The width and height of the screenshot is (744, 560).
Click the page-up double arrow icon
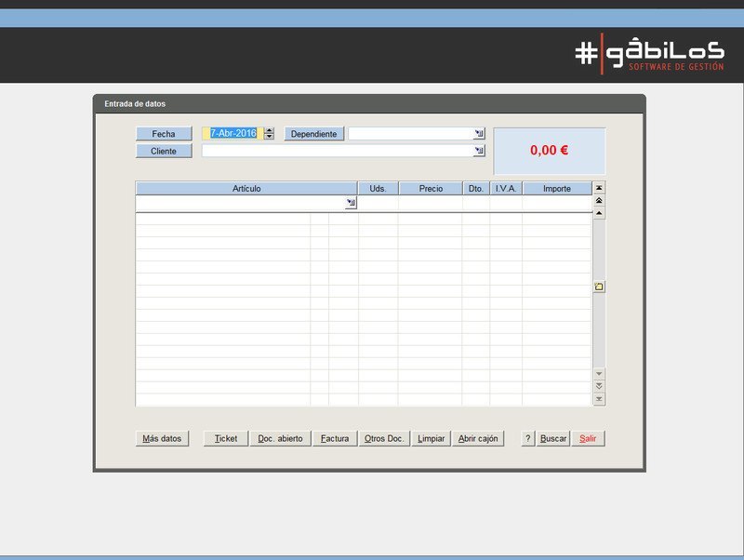[x=599, y=201]
